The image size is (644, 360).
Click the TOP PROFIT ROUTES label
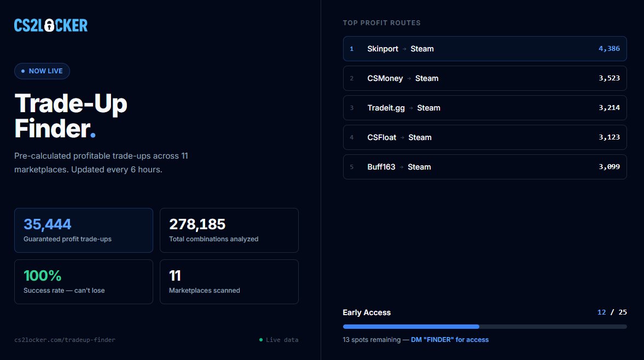pos(381,23)
